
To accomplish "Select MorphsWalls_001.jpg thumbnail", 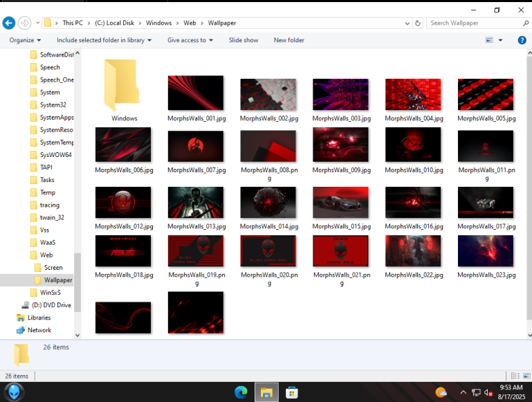I will [196, 93].
